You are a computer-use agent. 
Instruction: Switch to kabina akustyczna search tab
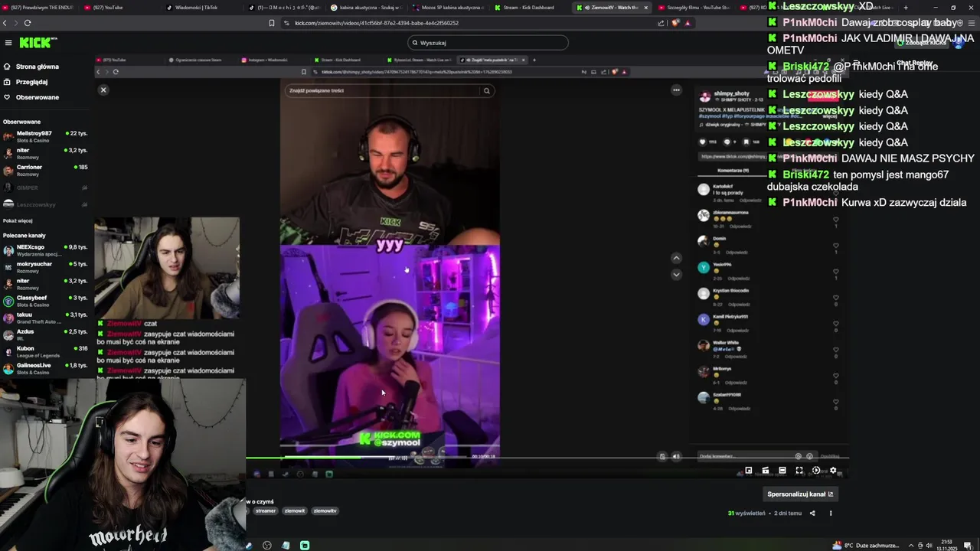point(365,7)
